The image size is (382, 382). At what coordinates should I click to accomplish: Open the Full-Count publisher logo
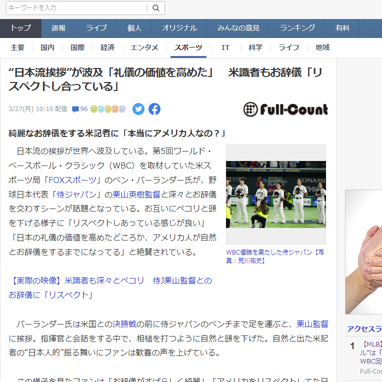(x=286, y=109)
